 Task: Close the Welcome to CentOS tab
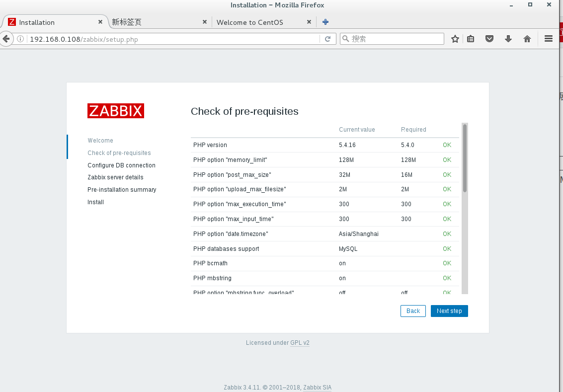pos(309,22)
